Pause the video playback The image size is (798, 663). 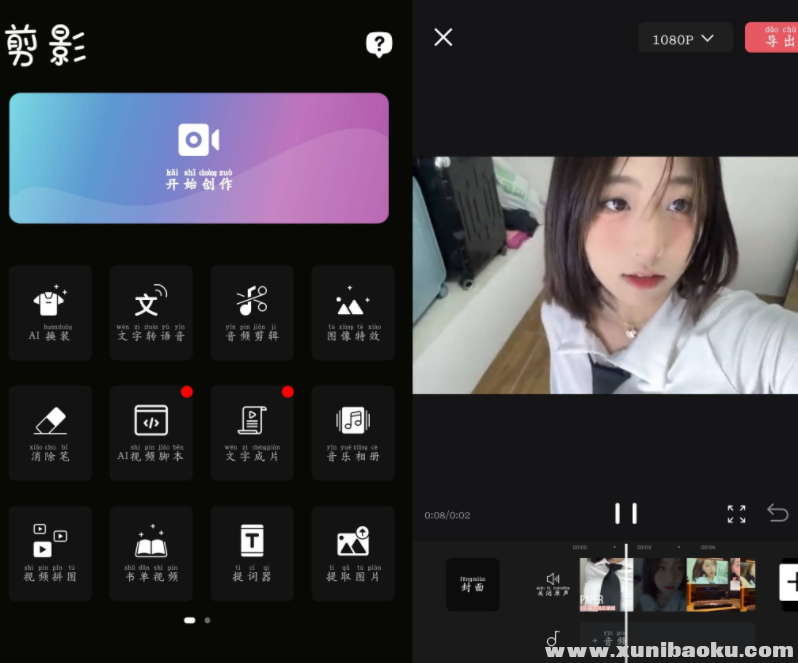[x=625, y=514]
